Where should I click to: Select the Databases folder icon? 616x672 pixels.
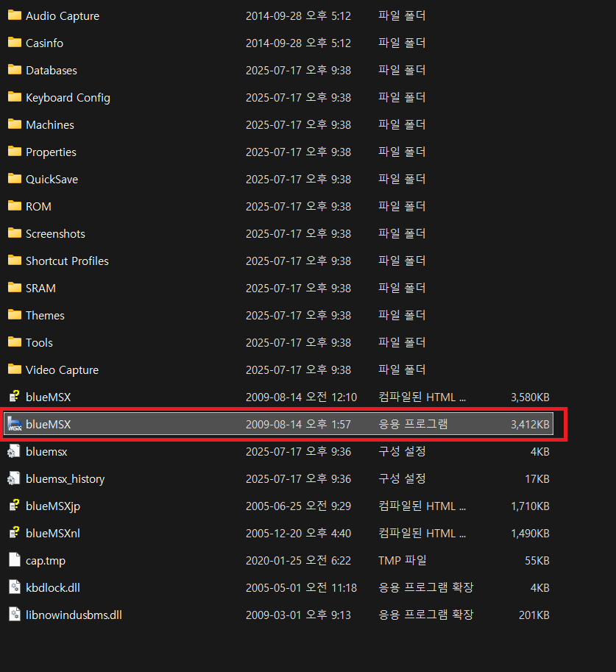point(15,70)
